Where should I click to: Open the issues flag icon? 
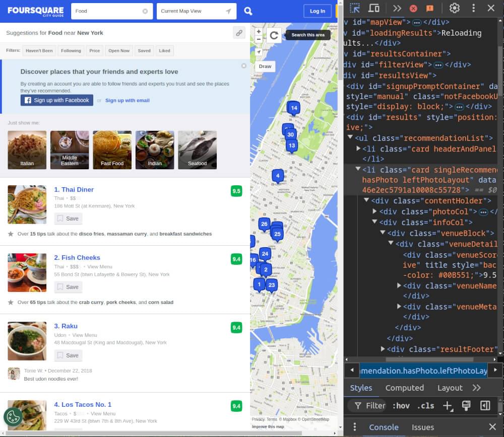(x=430, y=8)
